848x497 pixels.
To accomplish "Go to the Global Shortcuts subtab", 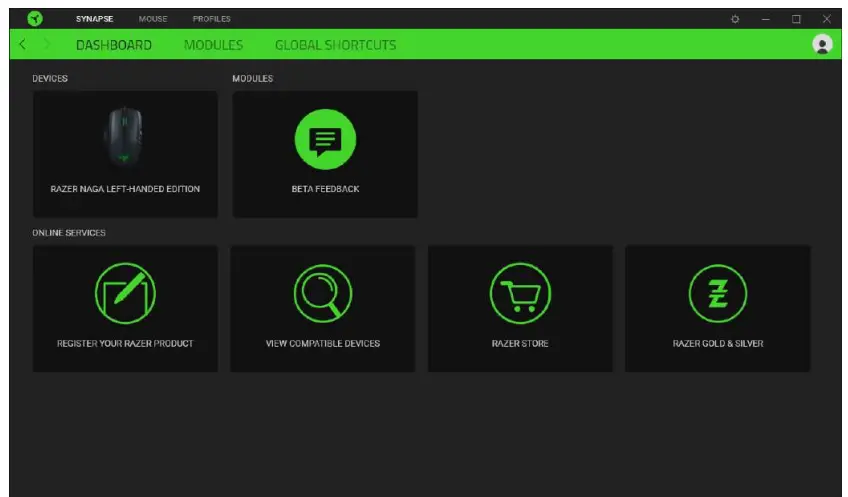I will (335, 45).
